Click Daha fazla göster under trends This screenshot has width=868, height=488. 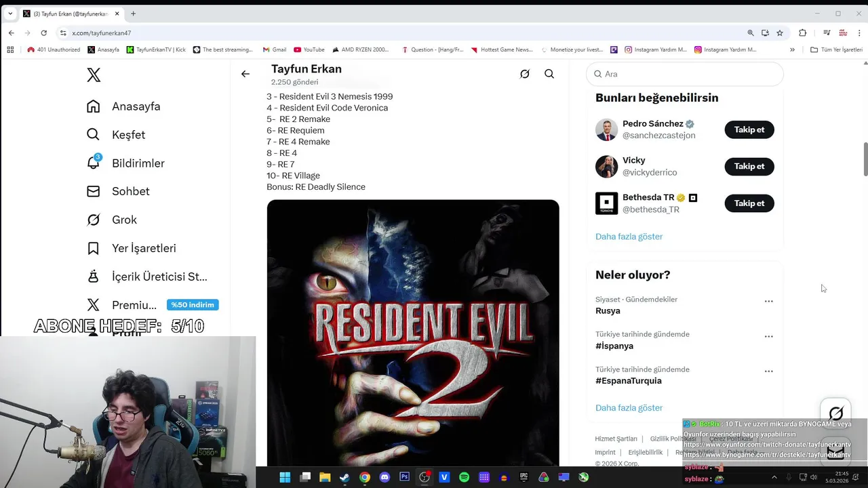pyautogui.click(x=629, y=408)
